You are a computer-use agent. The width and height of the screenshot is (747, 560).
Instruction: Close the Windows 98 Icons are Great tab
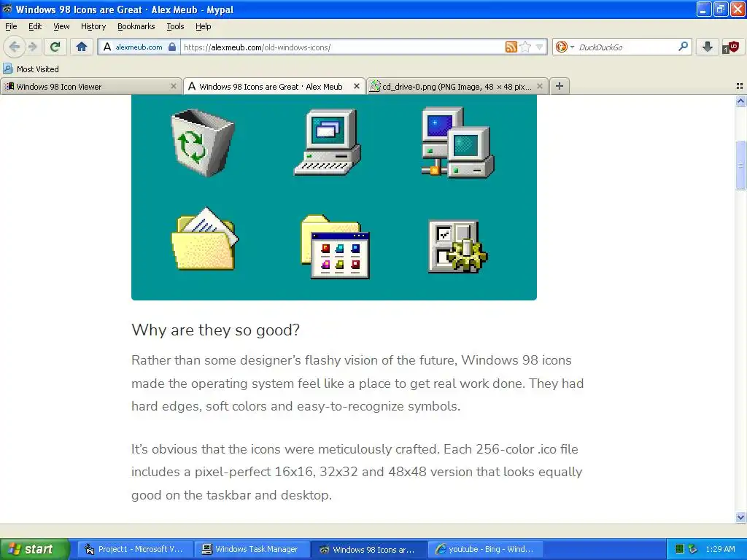click(356, 86)
